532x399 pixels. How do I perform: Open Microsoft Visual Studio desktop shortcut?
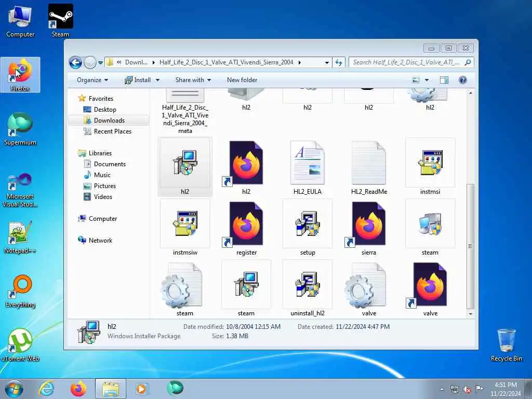coord(20,190)
